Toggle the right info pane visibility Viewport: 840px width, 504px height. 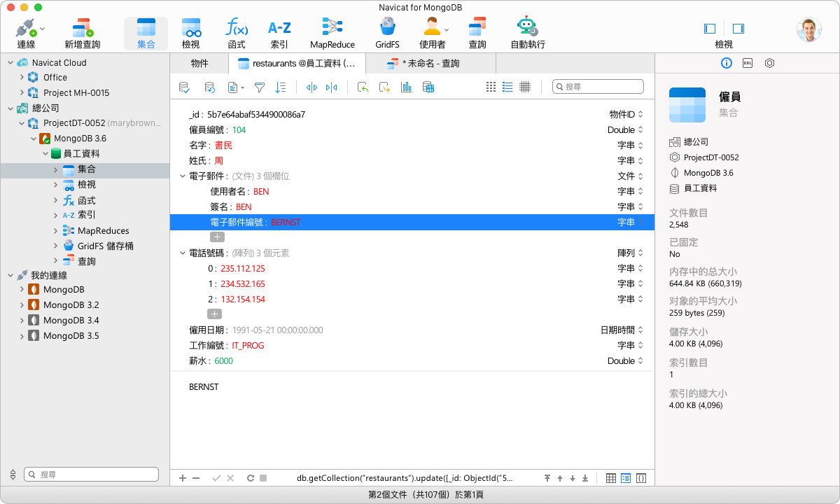click(738, 29)
